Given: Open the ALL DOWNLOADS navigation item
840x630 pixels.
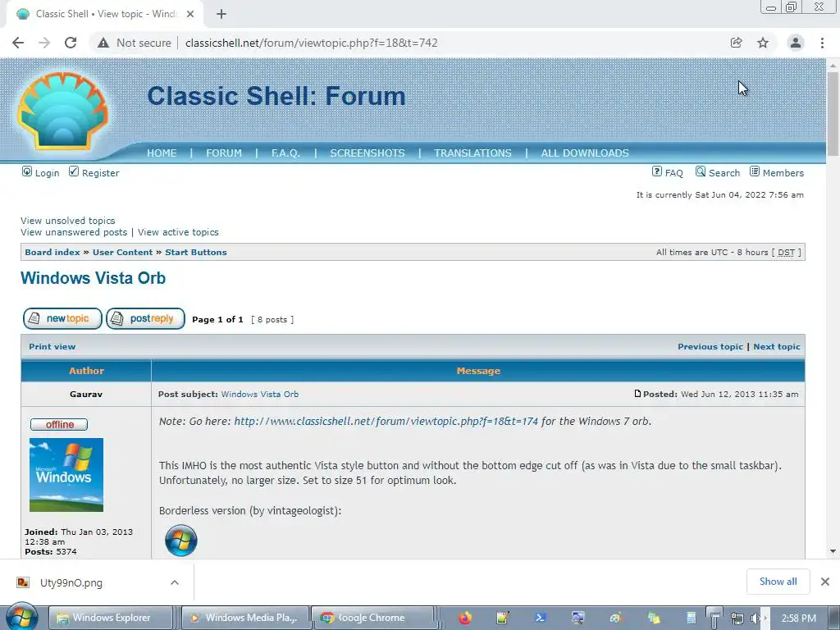Looking at the screenshot, I should pyautogui.click(x=585, y=153).
